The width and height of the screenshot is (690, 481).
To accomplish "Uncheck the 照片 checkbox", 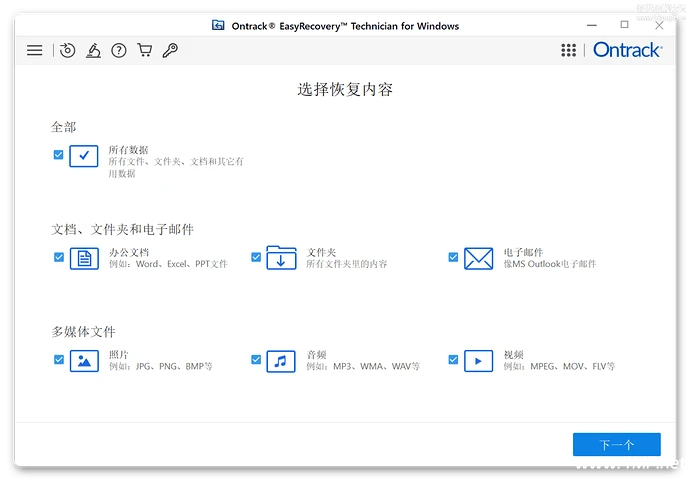I will pyautogui.click(x=58, y=359).
